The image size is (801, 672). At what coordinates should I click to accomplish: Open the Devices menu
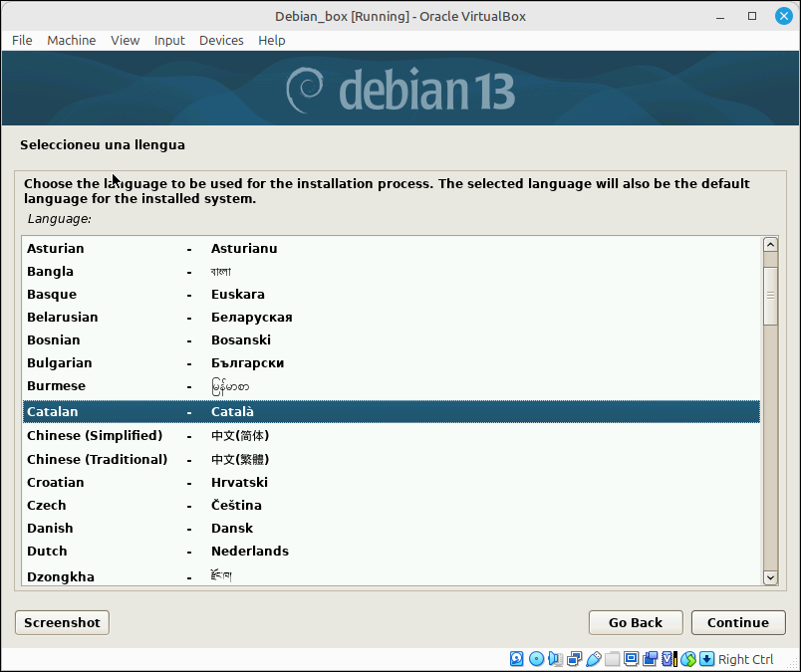221,41
